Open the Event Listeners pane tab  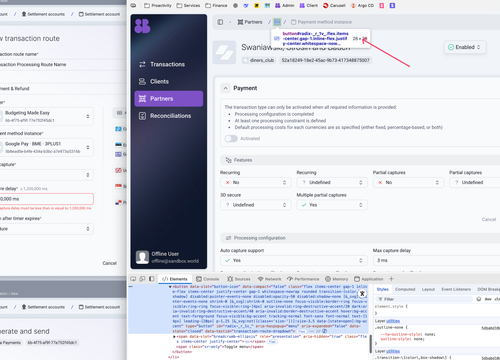456,289
